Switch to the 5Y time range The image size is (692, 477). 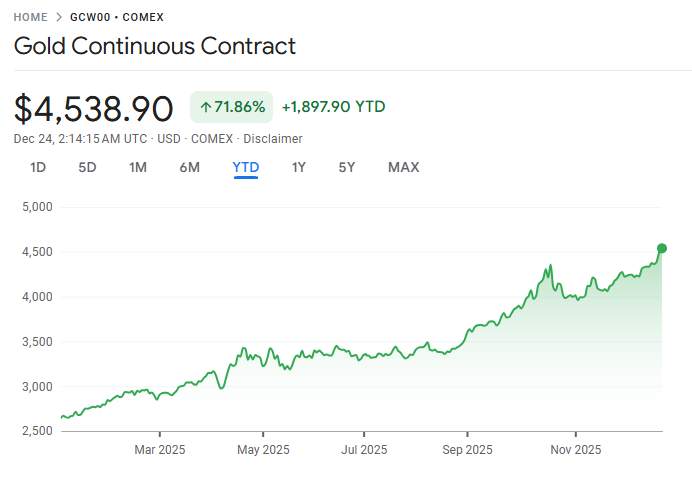346,167
